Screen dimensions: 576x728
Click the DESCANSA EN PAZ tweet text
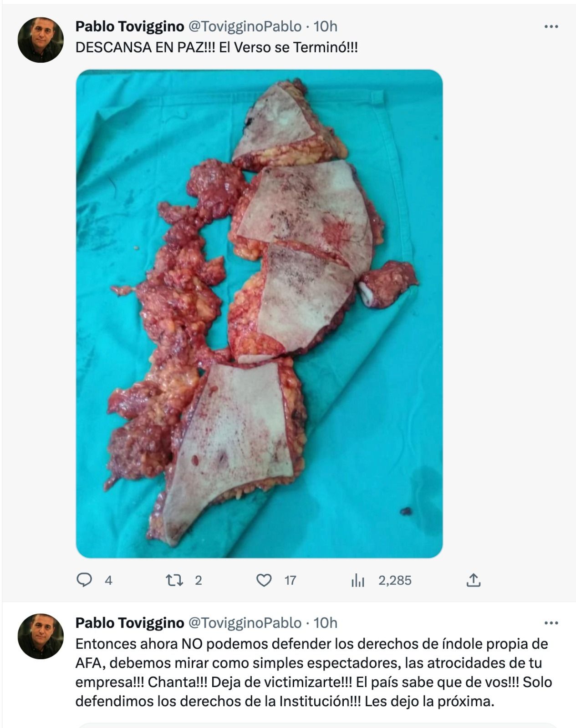tap(216, 47)
